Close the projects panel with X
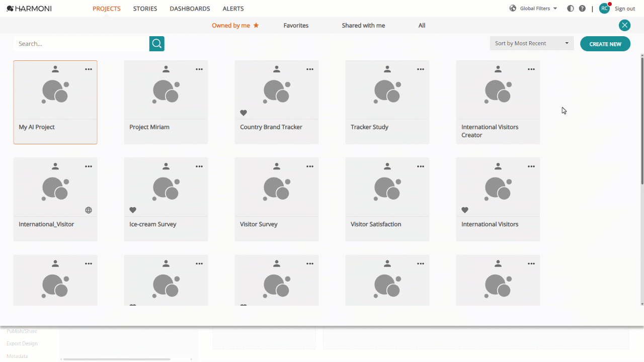The image size is (644, 362). click(x=624, y=25)
